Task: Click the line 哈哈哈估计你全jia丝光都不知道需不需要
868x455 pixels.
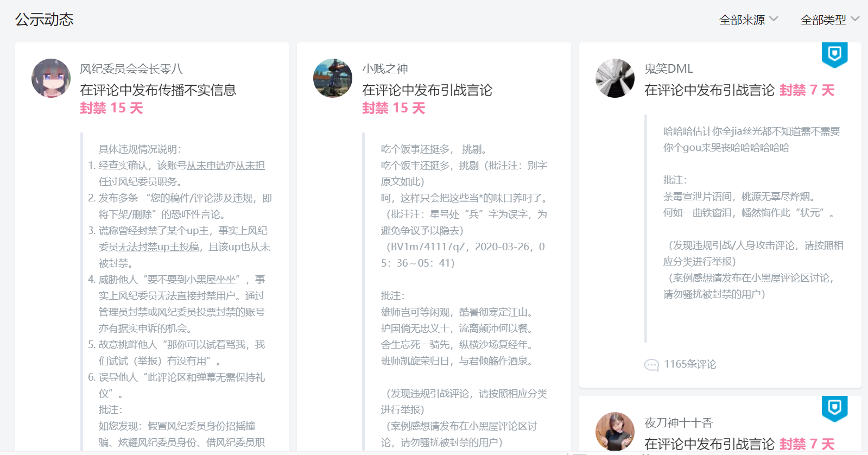Action: click(751, 131)
